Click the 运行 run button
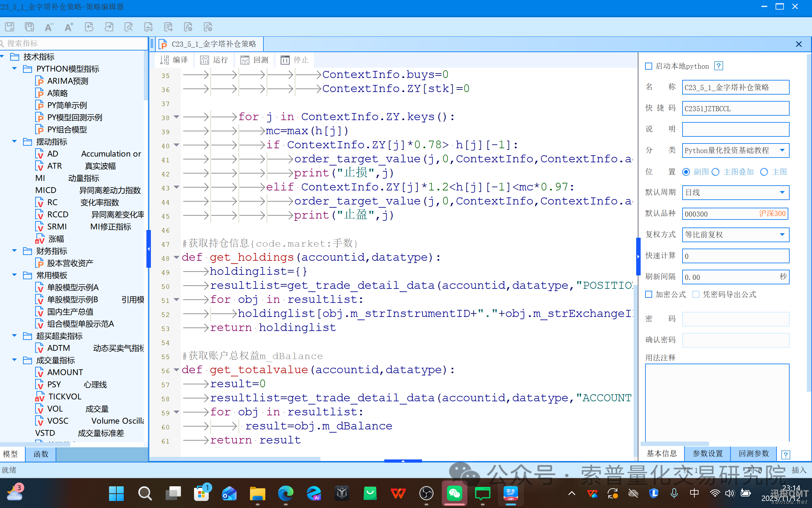Image resolution: width=812 pixels, height=508 pixels. pyautogui.click(x=214, y=60)
